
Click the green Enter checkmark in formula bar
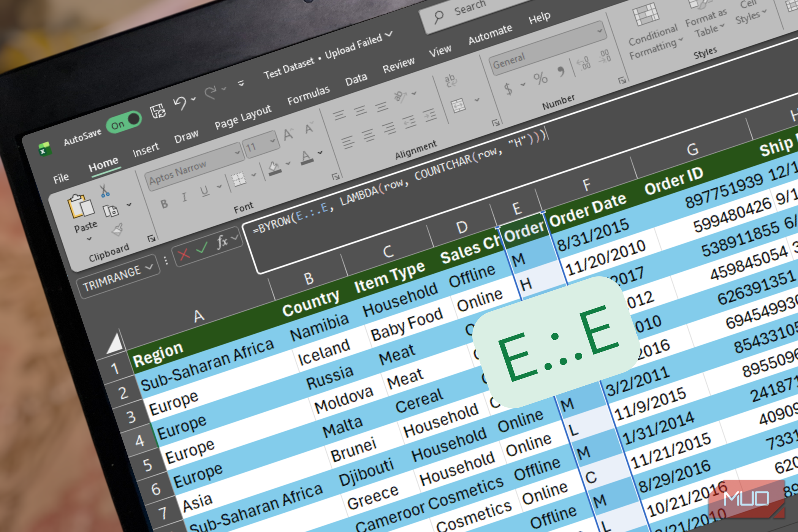[x=202, y=248]
